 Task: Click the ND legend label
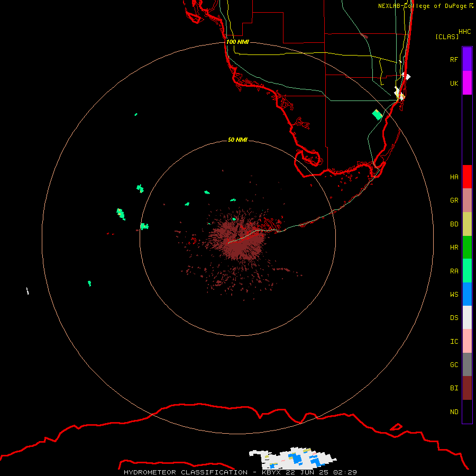point(454,411)
